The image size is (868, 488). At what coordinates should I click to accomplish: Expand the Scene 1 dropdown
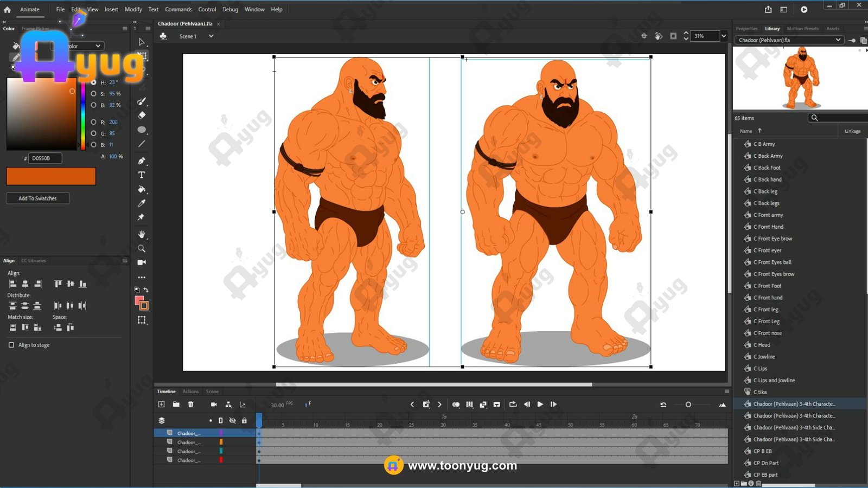(x=211, y=36)
